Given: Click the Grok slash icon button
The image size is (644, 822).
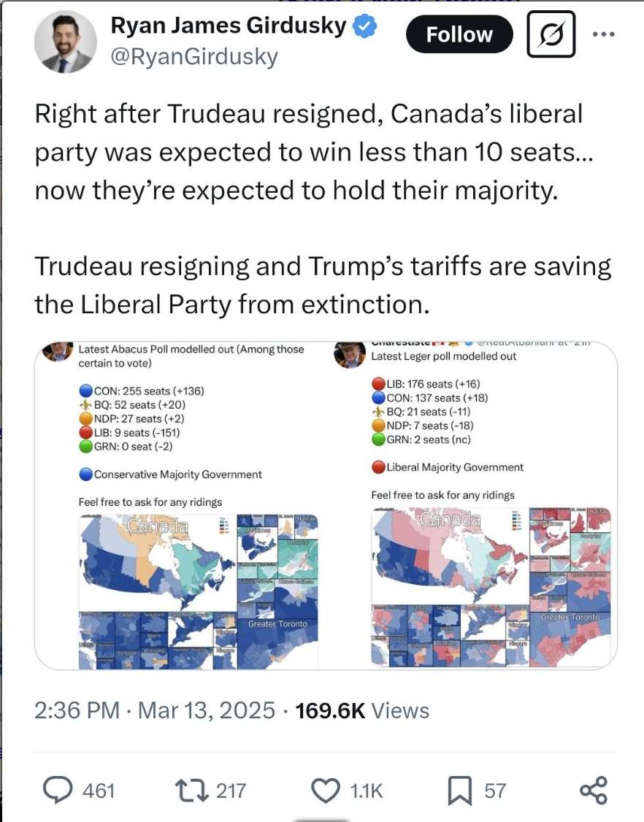Looking at the screenshot, I should (551, 35).
